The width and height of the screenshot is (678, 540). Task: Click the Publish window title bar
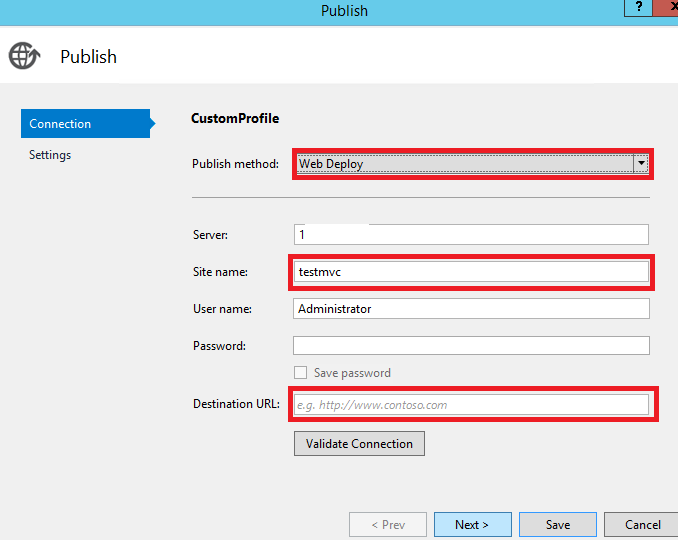coord(344,11)
